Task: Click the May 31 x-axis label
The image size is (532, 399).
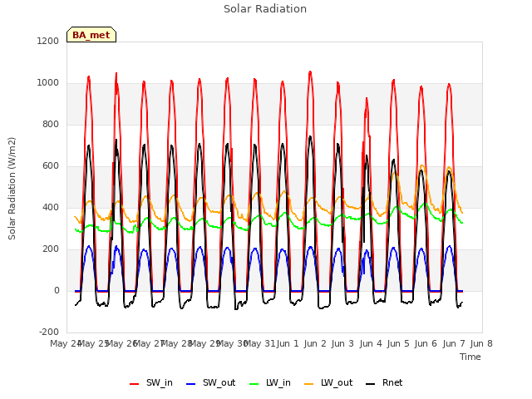Action: point(259,343)
